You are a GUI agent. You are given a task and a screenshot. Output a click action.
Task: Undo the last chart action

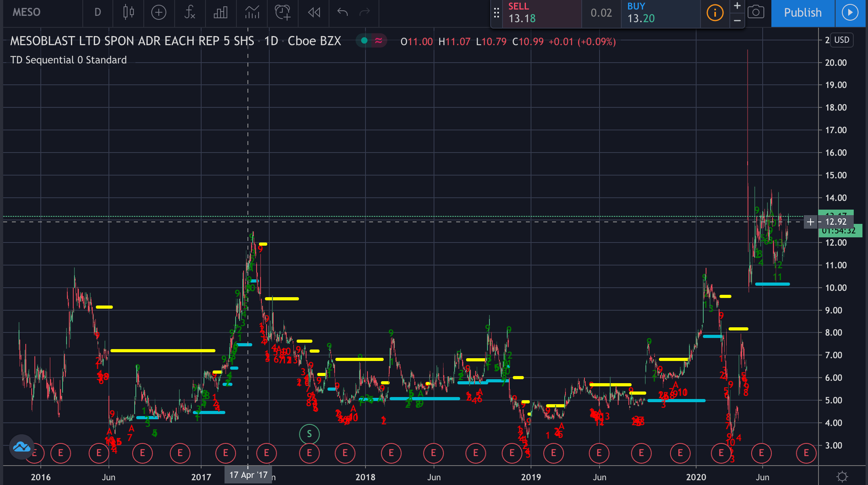pos(343,12)
